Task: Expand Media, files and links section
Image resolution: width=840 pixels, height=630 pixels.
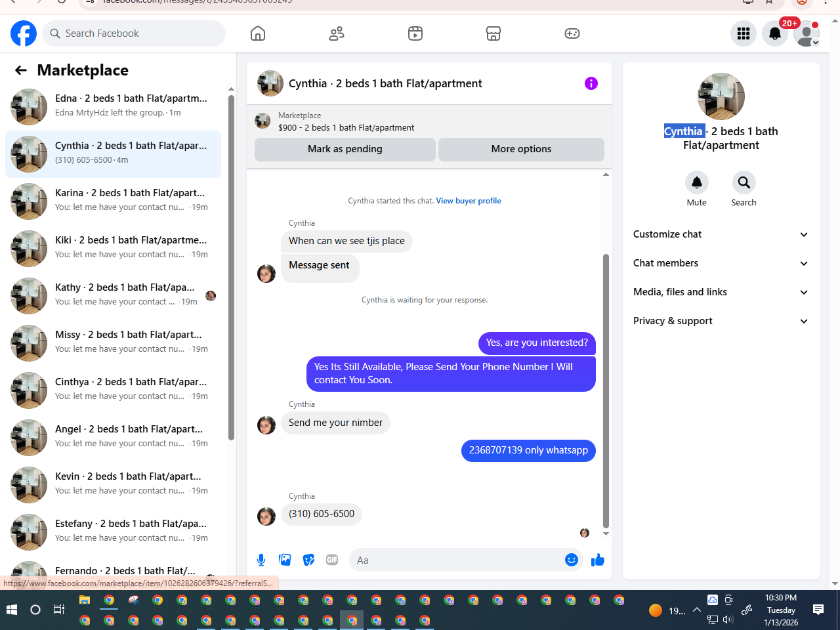Action: [721, 292]
